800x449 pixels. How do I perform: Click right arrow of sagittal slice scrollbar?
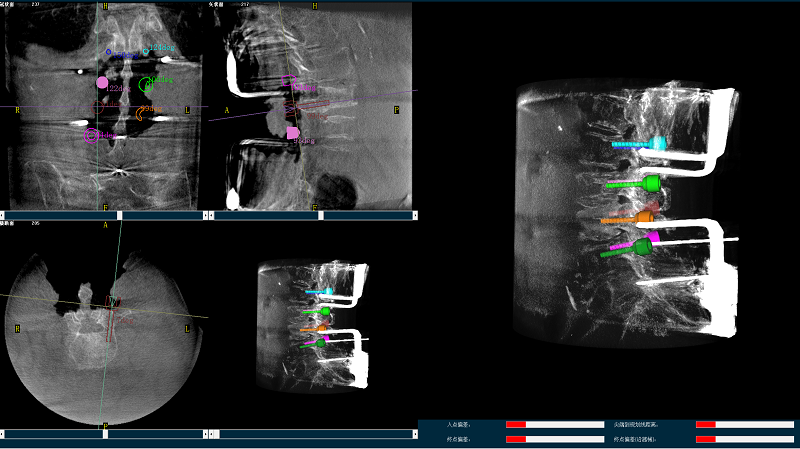[x=413, y=214]
